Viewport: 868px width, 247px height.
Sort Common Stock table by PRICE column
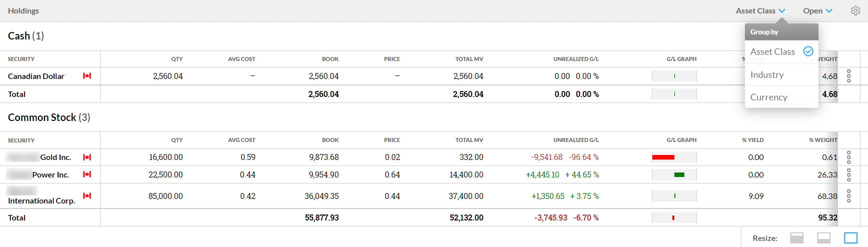(392, 140)
